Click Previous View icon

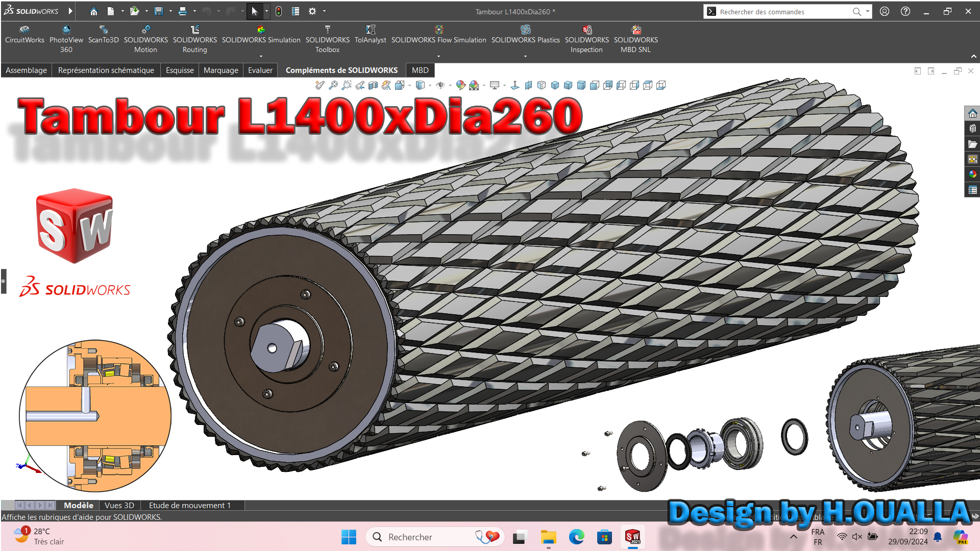[x=360, y=85]
